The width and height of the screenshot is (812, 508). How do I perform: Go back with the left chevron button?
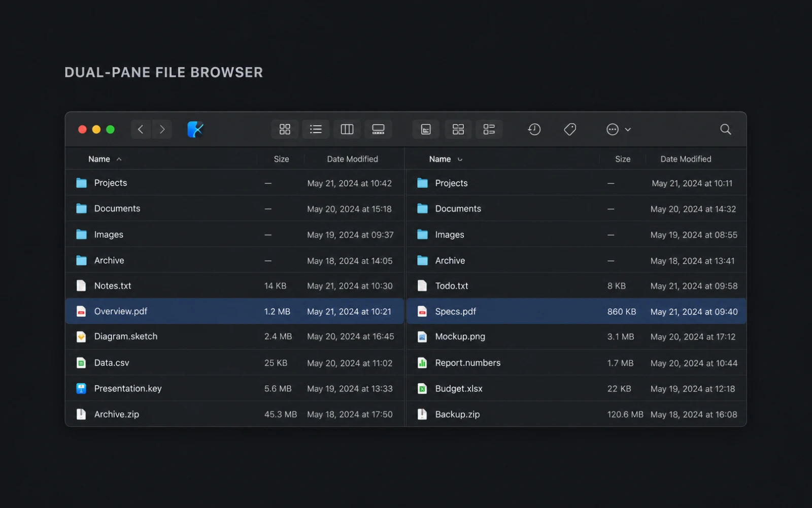(141, 130)
